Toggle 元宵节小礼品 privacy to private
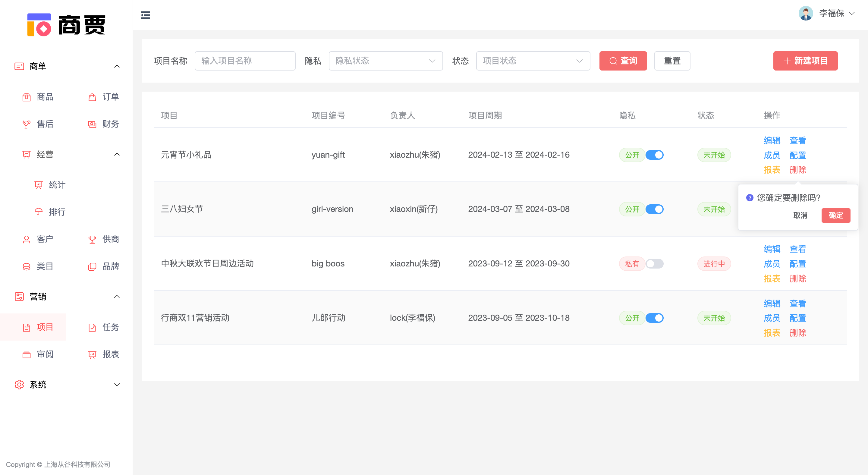 tap(654, 155)
